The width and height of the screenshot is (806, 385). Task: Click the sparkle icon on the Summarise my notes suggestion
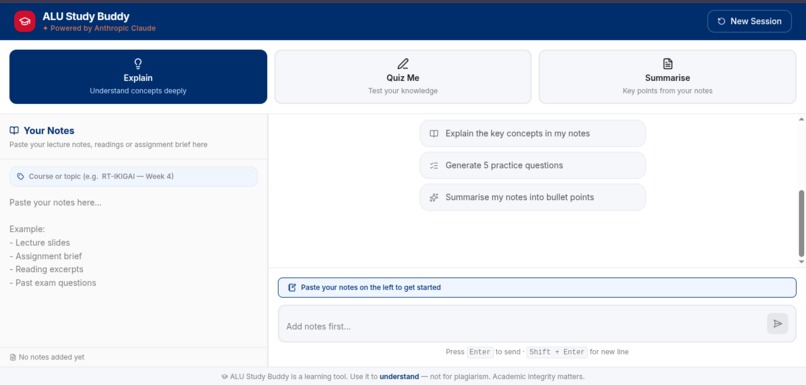pos(434,197)
